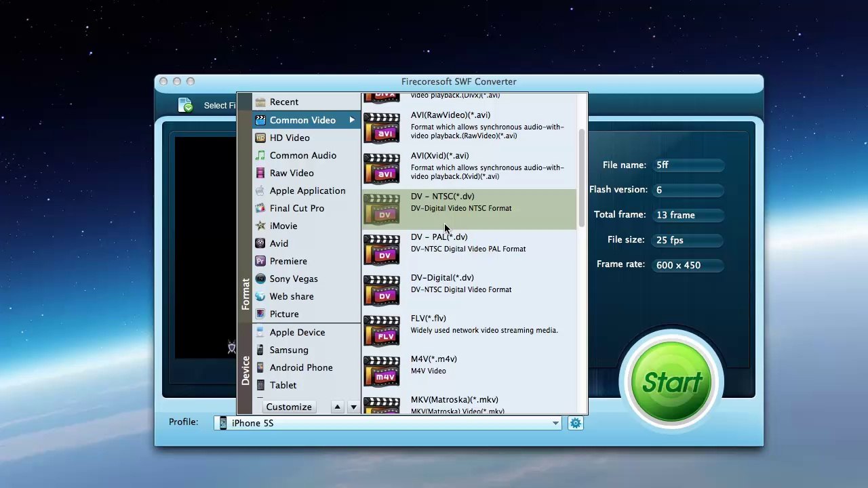Move category list up with up arrow
The height and width of the screenshot is (488, 868).
(337, 407)
